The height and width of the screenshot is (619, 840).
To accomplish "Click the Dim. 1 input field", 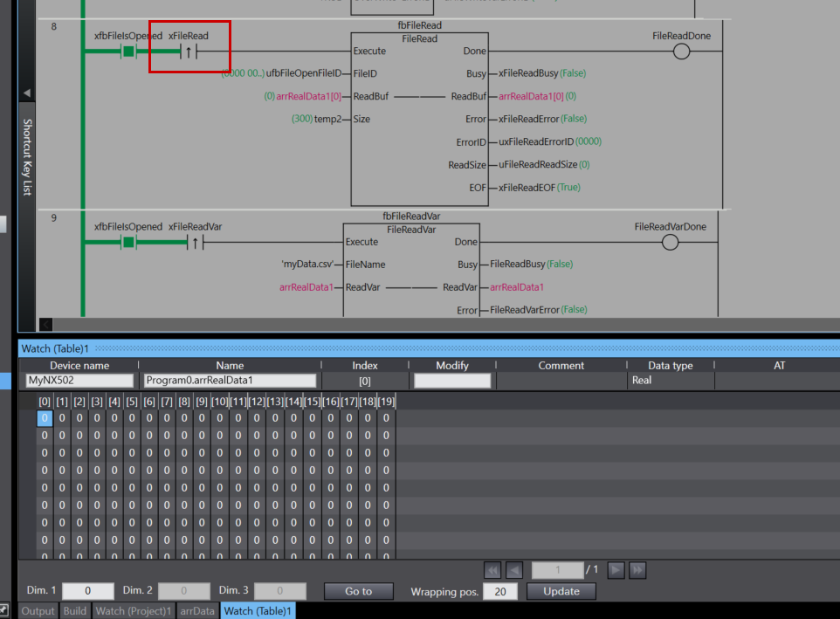I will click(87, 591).
